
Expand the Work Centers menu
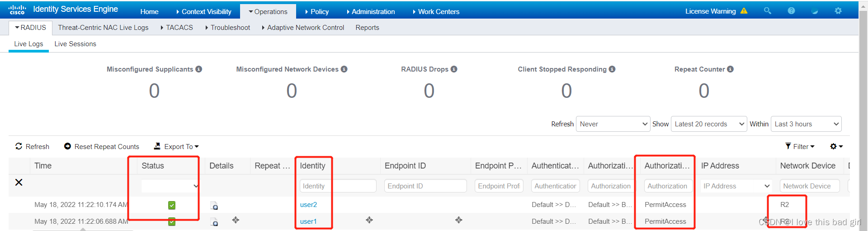436,11
